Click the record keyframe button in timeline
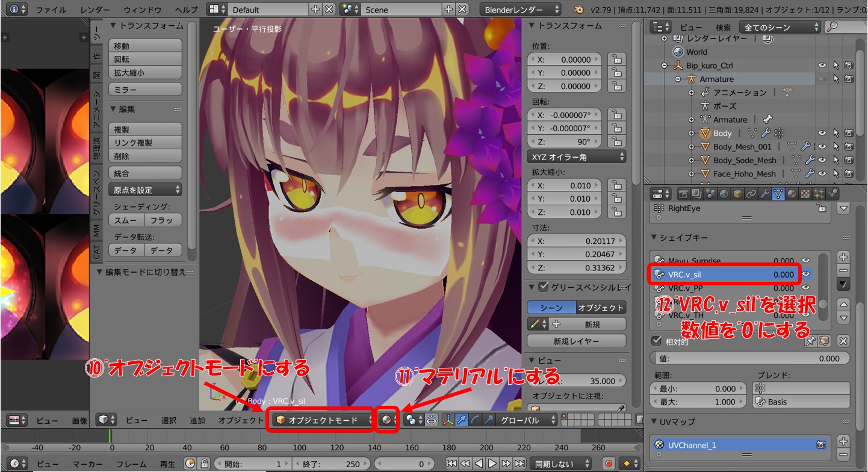Viewport: 868px width, 472px height. [x=608, y=464]
